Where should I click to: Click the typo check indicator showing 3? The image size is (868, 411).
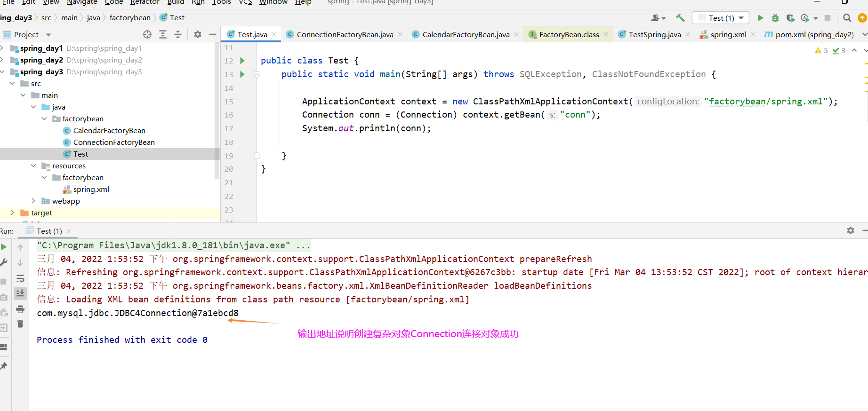pyautogui.click(x=839, y=50)
